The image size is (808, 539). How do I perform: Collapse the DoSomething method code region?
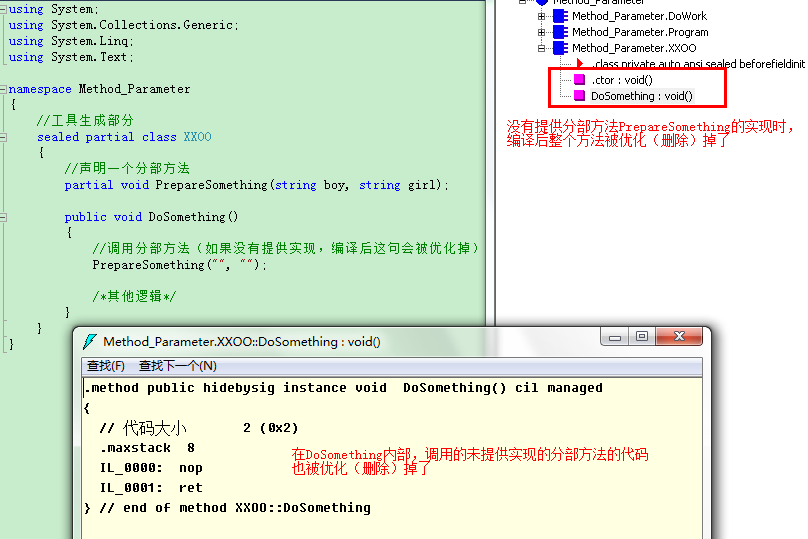pos(3,217)
